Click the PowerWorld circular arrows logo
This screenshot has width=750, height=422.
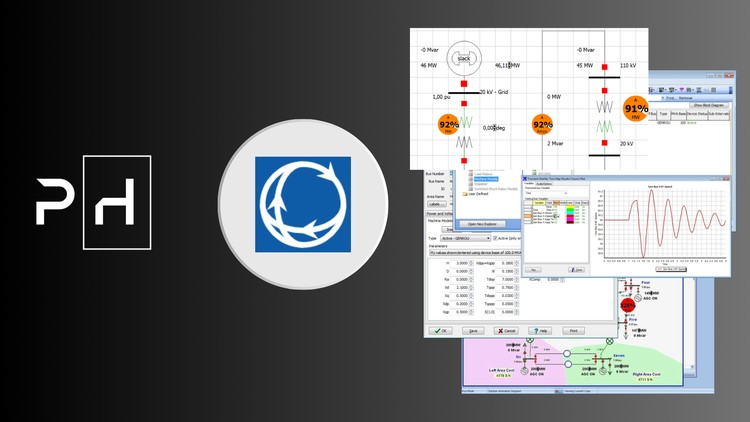(303, 204)
